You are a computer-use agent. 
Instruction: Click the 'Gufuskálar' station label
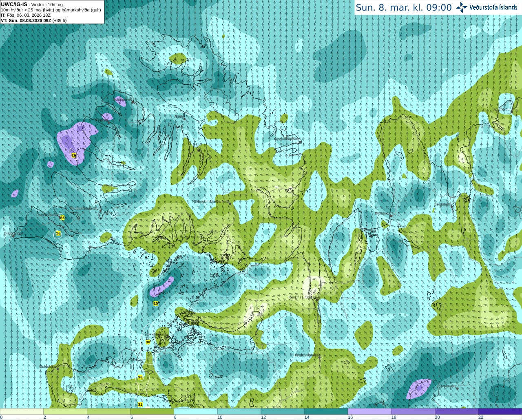click(x=48, y=367)
